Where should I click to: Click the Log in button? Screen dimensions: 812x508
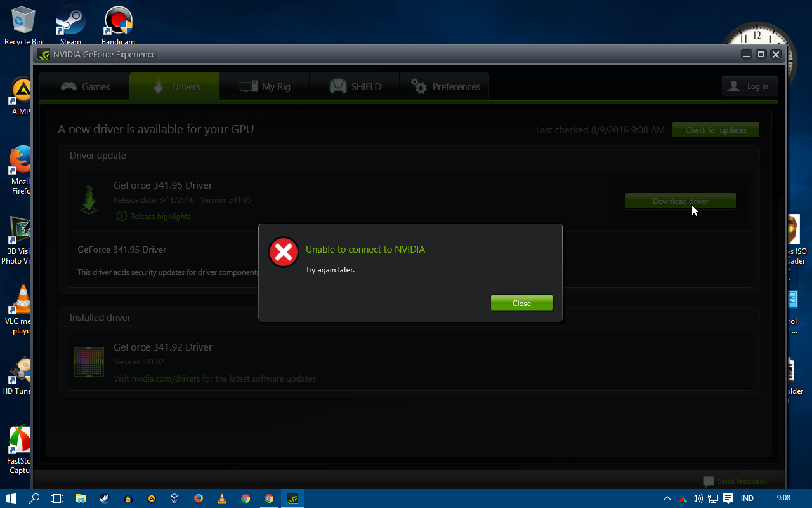pyautogui.click(x=749, y=86)
